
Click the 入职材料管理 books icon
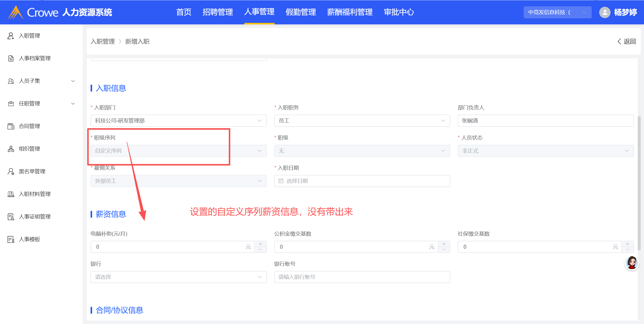pyautogui.click(x=11, y=194)
